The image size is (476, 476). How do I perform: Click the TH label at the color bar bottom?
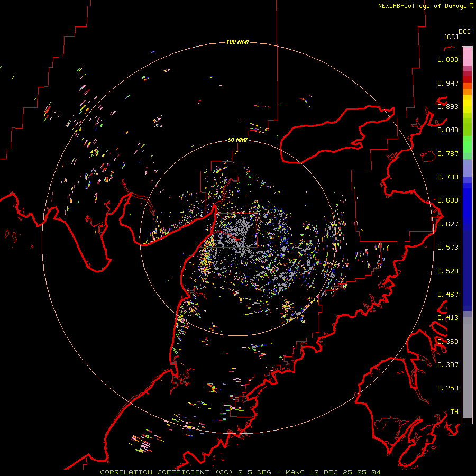pos(454,412)
